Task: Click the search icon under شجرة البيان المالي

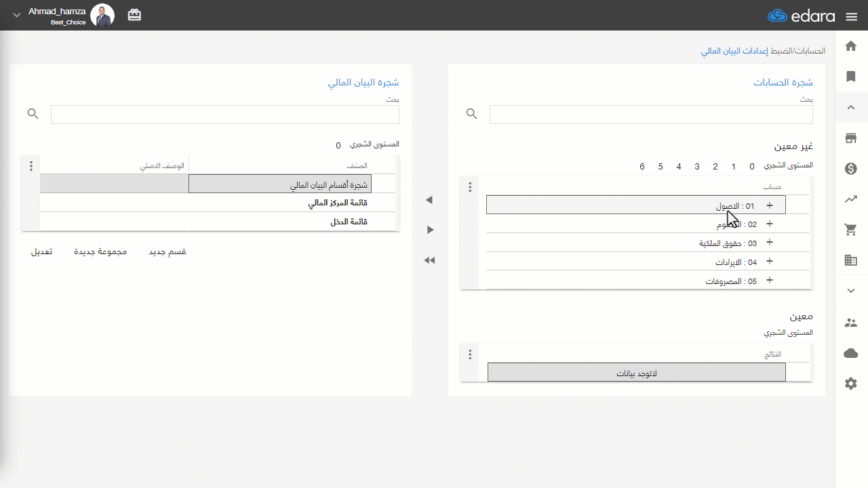Action: 33,114
